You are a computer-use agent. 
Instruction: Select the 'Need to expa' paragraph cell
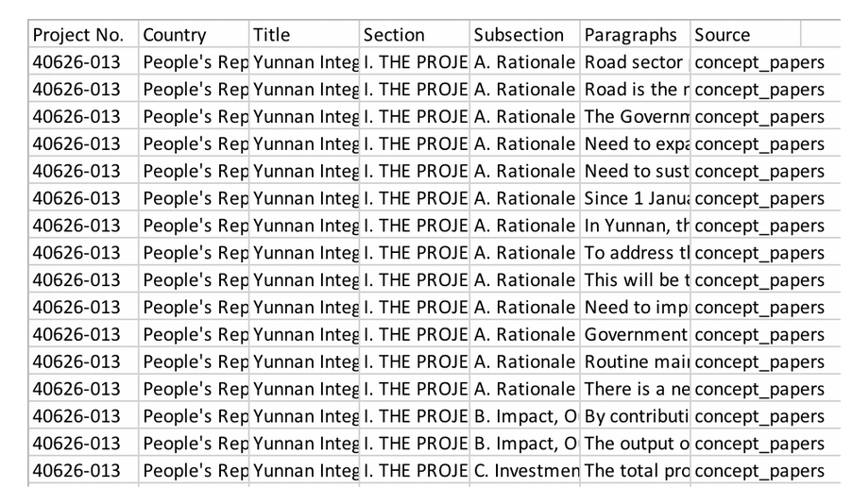(635, 143)
